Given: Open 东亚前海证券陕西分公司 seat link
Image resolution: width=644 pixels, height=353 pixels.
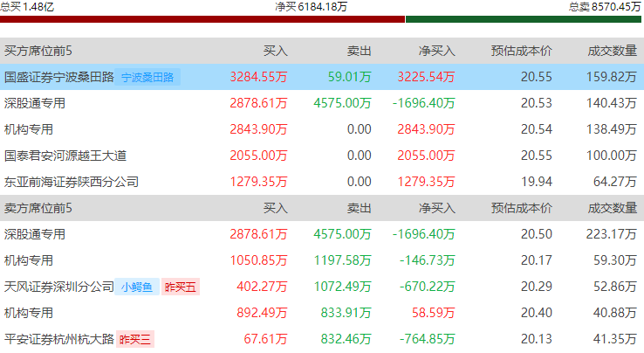Looking at the screenshot, I should pyautogui.click(x=72, y=182).
